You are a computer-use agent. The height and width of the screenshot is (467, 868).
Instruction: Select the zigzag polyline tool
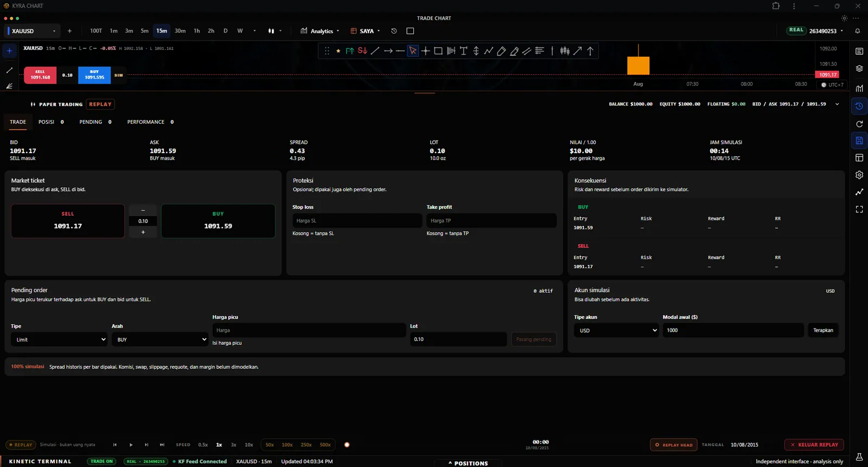(489, 51)
